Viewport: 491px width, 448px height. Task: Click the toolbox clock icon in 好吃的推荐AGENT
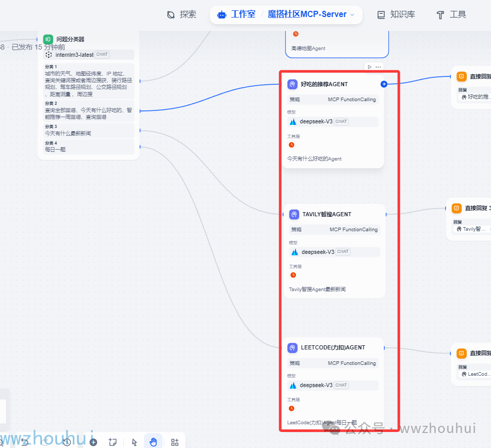coord(291,145)
